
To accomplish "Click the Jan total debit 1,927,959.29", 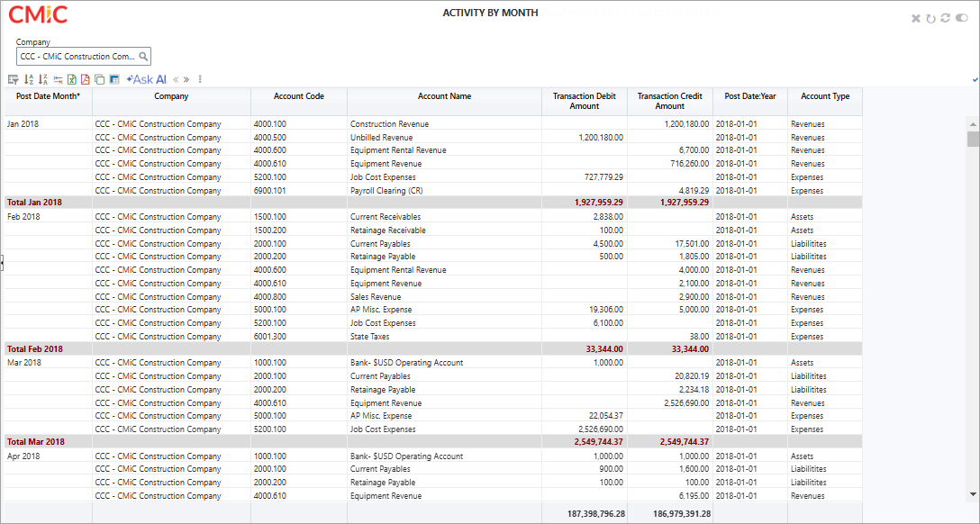I will pyautogui.click(x=599, y=203).
